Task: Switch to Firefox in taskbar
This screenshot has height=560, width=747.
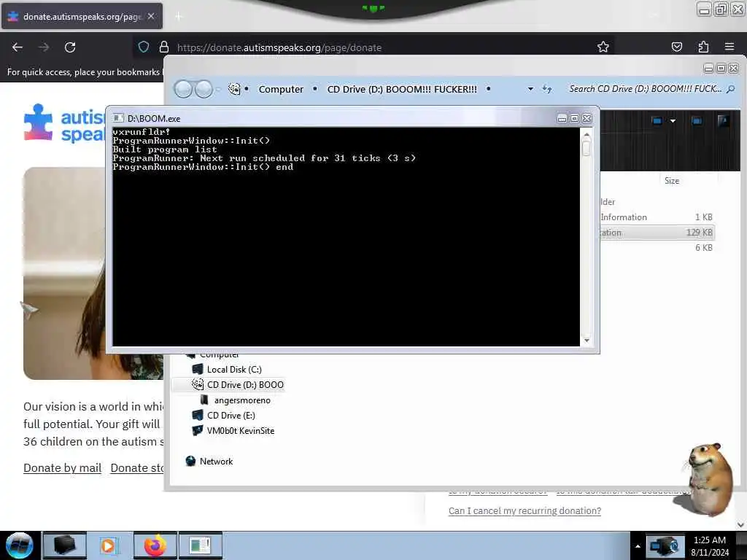Action: pos(155,545)
